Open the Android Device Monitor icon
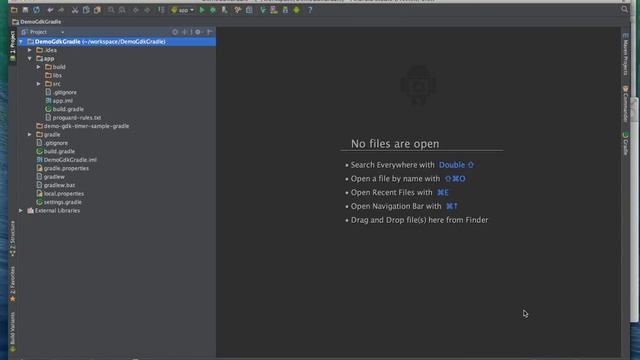The height and width of the screenshot is (360, 640). pos(297,10)
